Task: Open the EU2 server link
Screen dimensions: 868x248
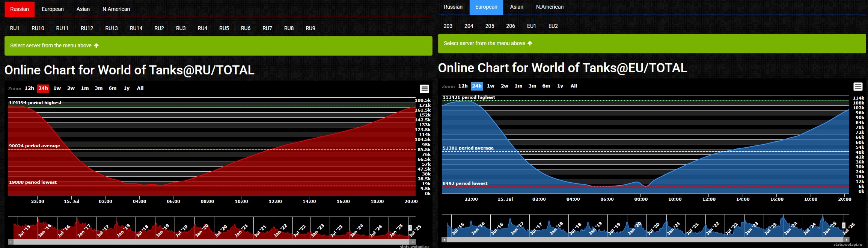Action: tap(553, 26)
